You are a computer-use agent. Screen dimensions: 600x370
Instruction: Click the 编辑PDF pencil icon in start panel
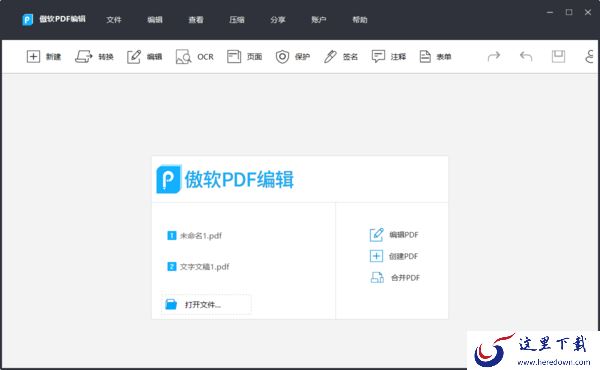click(x=377, y=235)
